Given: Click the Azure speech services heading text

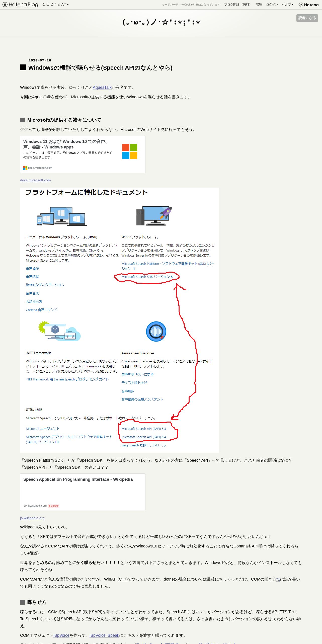Looking at the screenshot, I should tap(138, 353).
